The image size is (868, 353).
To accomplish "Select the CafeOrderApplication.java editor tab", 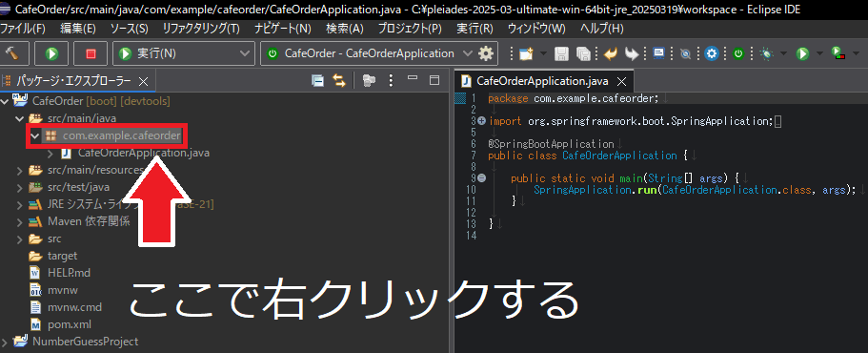I will [x=543, y=81].
